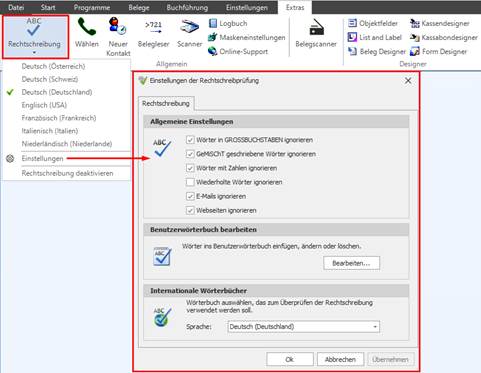Open the Kassabondesigner
The width and height of the screenshot is (481, 373).
point(443,37)
